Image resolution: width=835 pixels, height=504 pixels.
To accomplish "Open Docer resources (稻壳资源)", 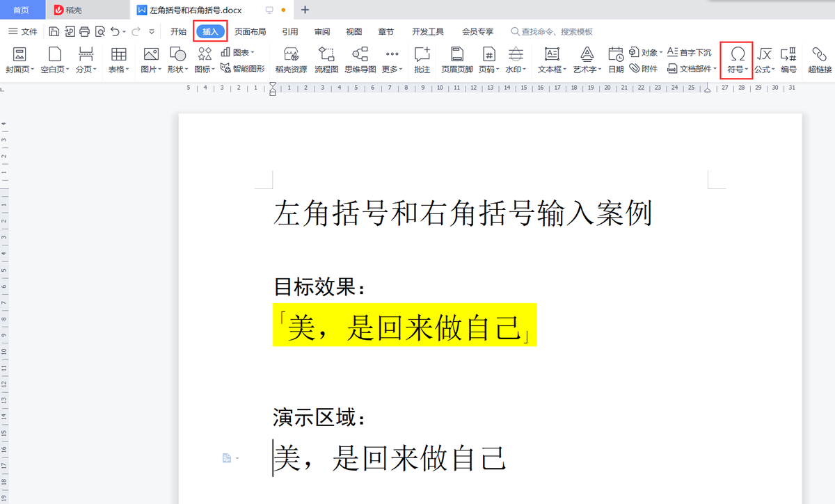I will tap(291, 60).
